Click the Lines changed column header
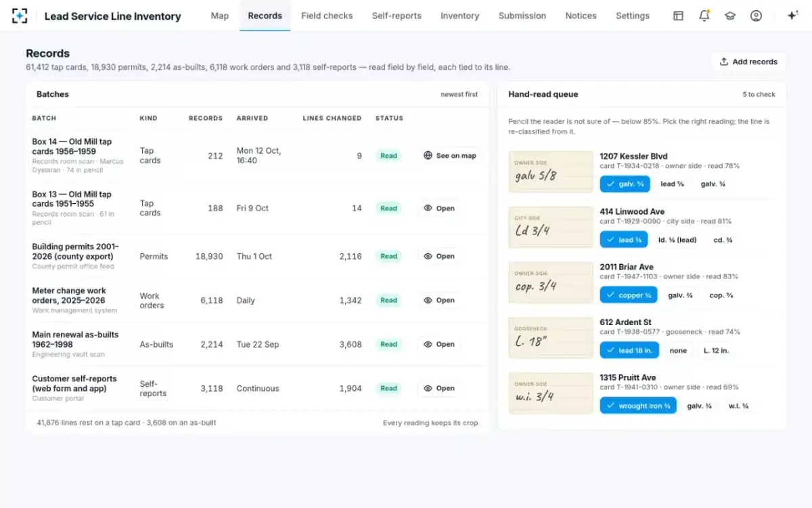The image size is (812, 508). [x=332, y=119]
